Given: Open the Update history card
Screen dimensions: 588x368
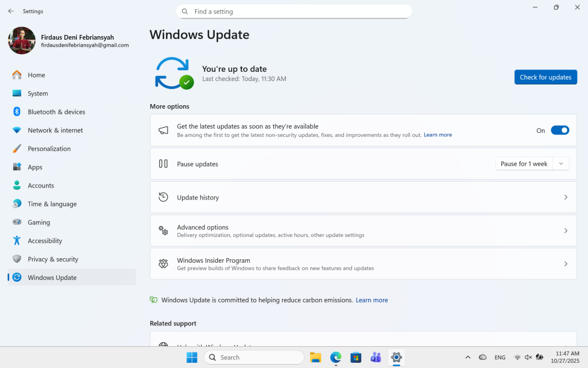Looking at the screenshot, I should click(x=363, y=197).
